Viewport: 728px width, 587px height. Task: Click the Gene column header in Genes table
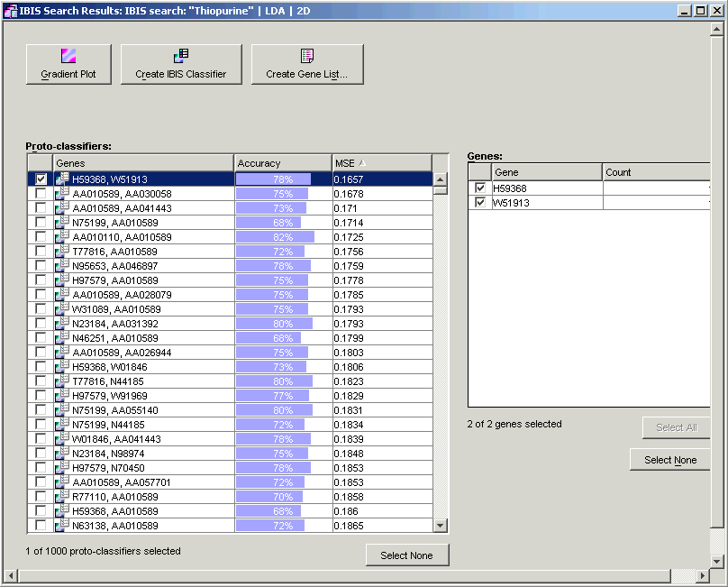pyautogui.click(x=547, y=172)
